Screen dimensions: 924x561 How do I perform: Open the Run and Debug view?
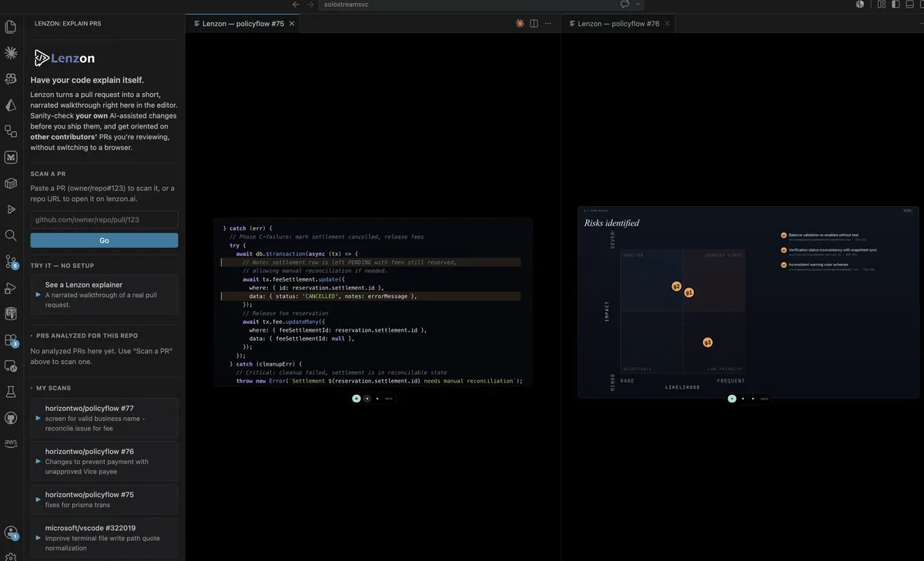(11, 288)
